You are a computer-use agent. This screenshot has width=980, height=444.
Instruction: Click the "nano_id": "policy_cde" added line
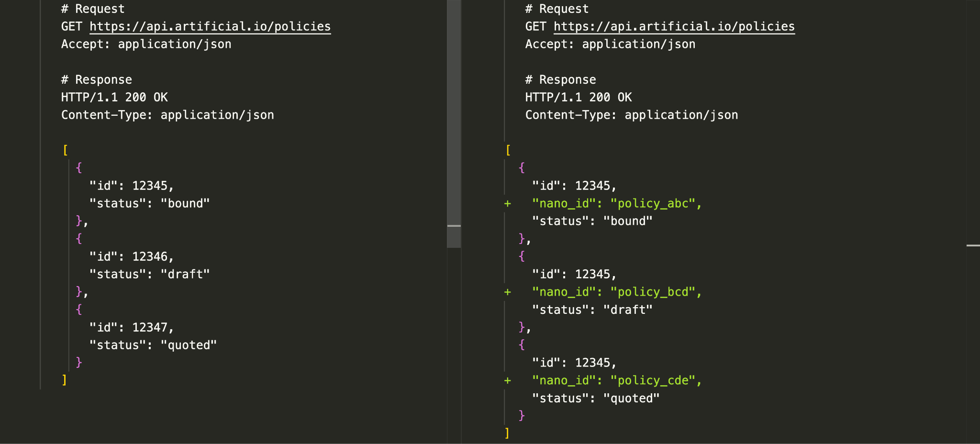(x=617, y=381)
